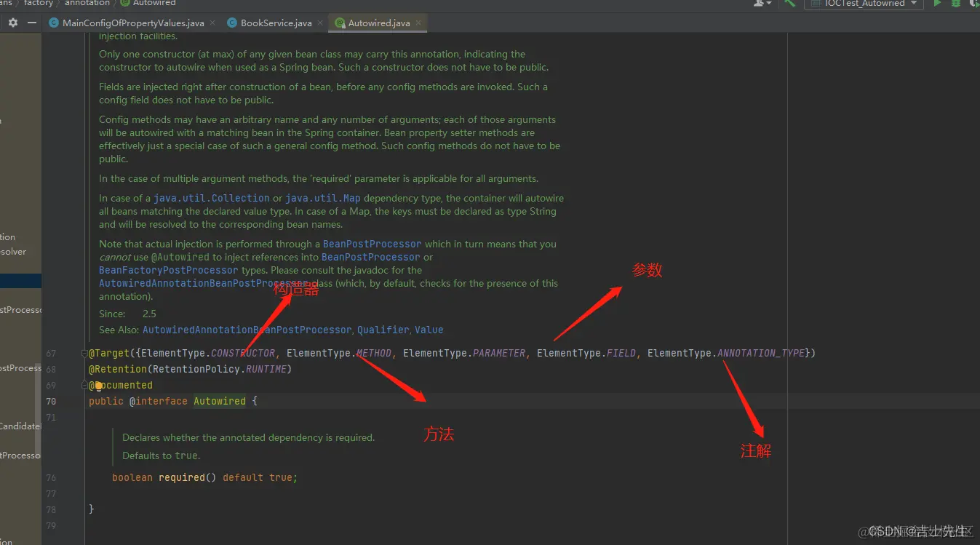This screenshot has height=545, width=980.
Task: Follow the Qualifier link in See Also
Action: 383,330
